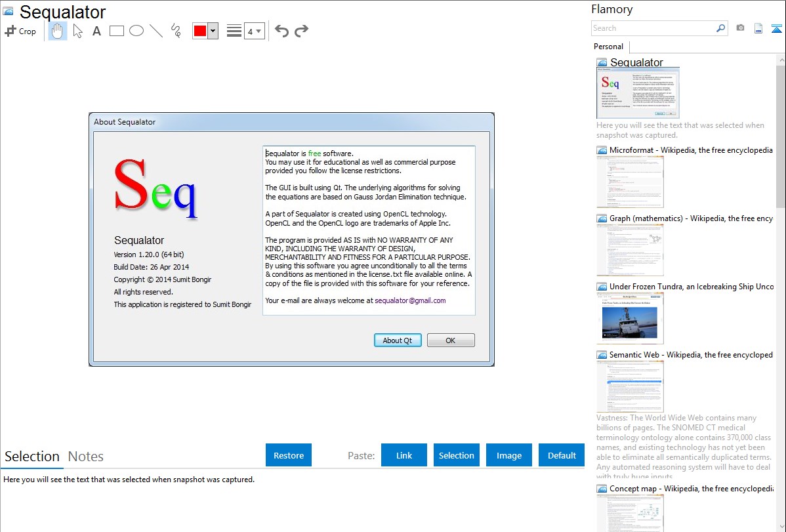This screenshot has height=532, width=786.
Task: Click the "Vastness: The World Wide Web" description text
Action: [x=684, y=447]
